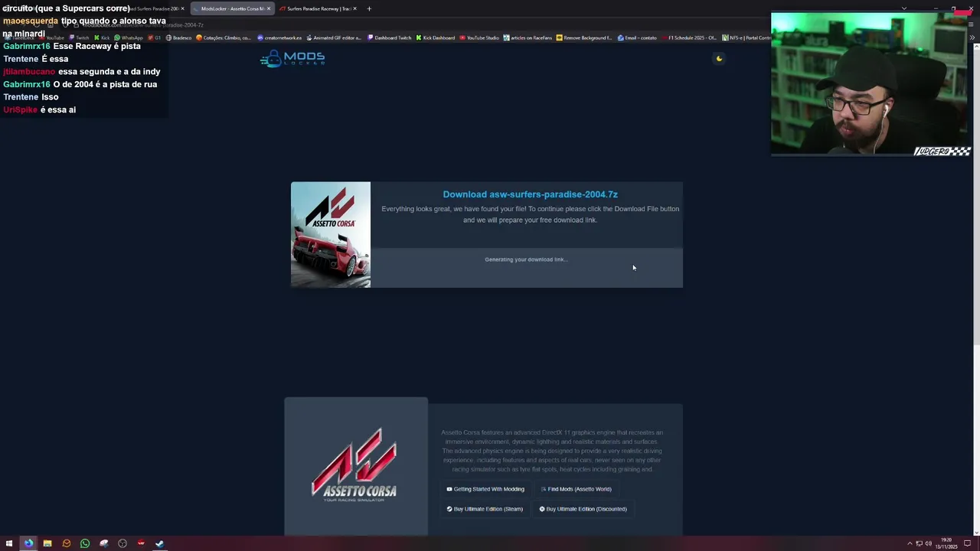Open Steam from the taskbar

pos(160,543)
